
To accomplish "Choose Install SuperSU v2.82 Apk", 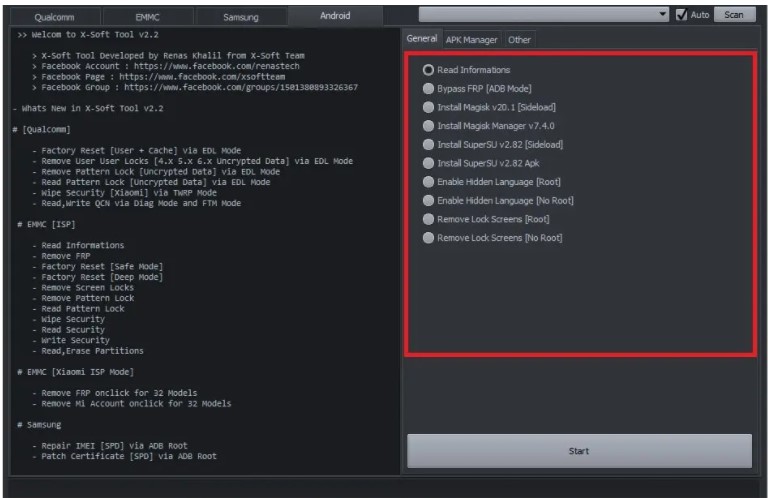I will 429,163.
